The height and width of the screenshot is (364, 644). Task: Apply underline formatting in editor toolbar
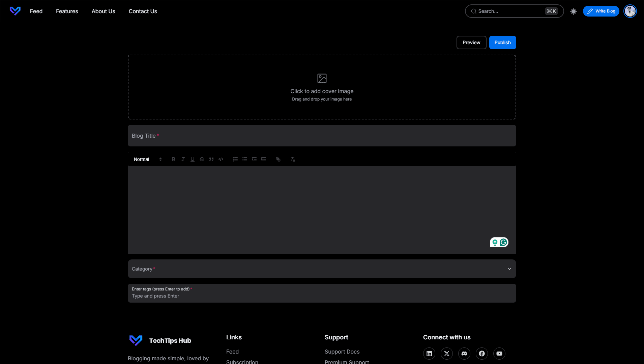pyautogui.click(x=192, y=159)
